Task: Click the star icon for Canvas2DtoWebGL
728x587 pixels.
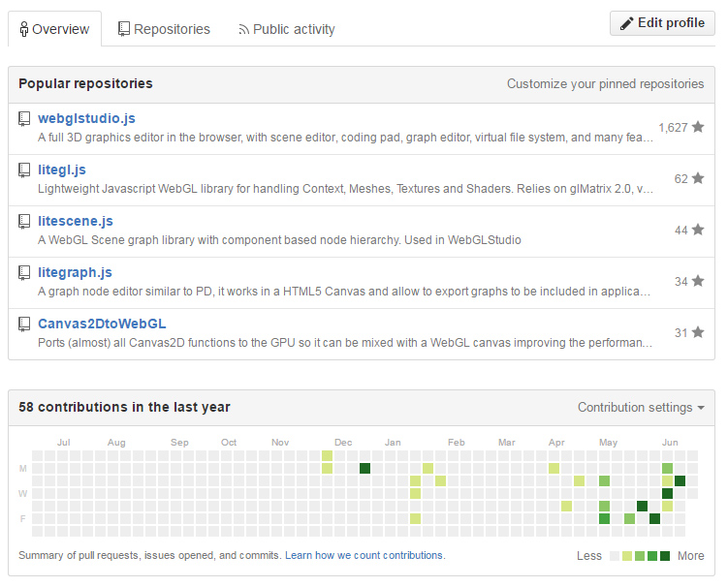Action: tap(697, 332)
